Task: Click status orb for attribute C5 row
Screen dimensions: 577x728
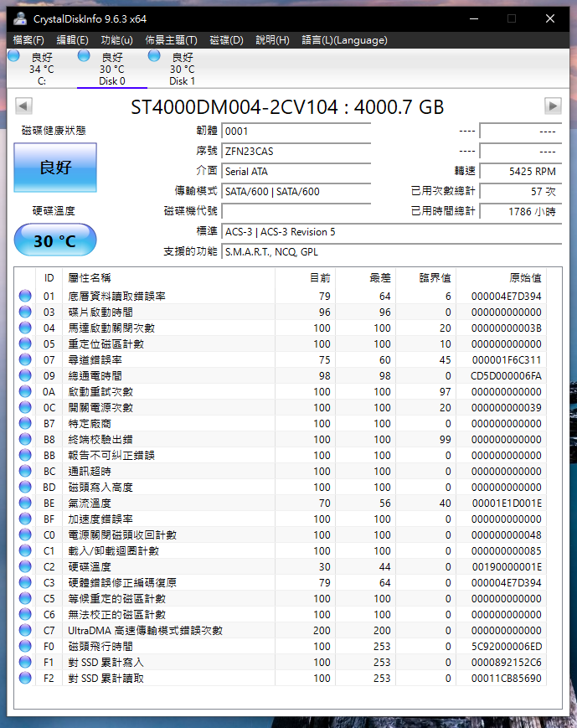Action: coord(25,598)
